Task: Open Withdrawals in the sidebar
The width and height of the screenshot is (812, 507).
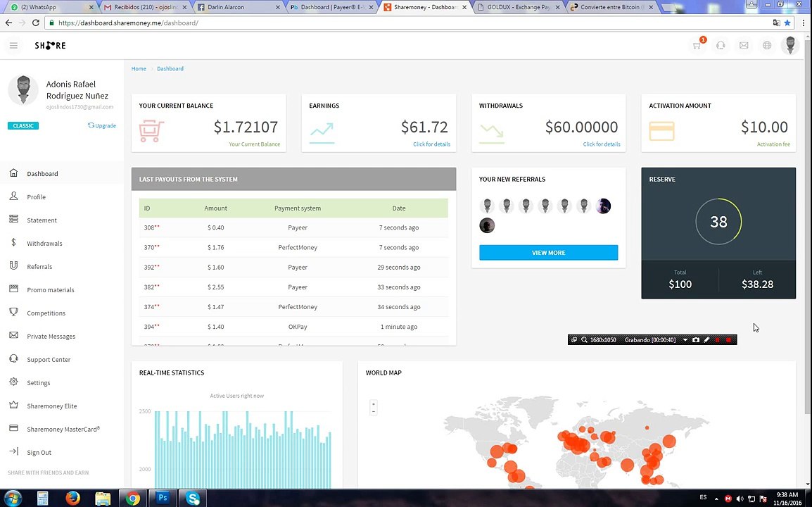Action: pyautogui.click(x=44, y=244)
